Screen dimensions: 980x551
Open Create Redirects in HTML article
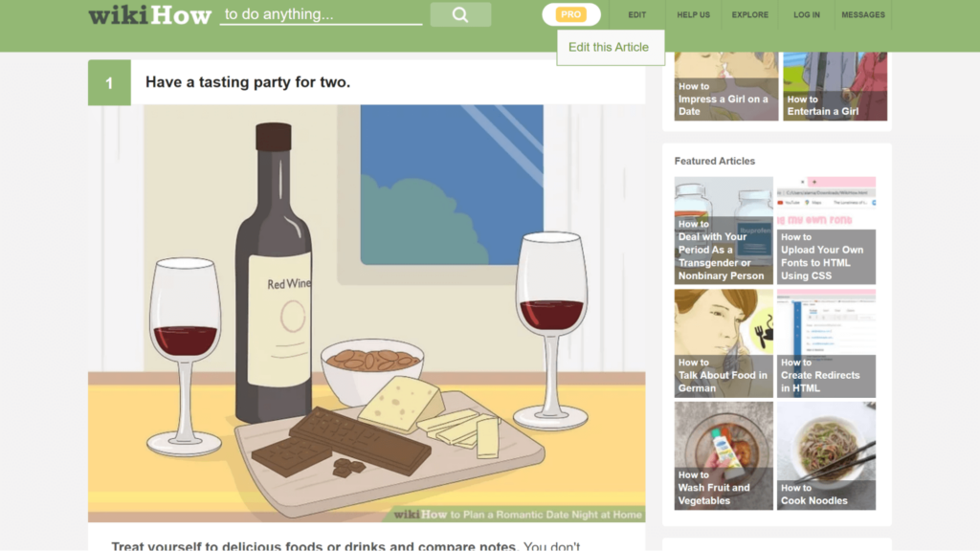(x=826, y=343)
